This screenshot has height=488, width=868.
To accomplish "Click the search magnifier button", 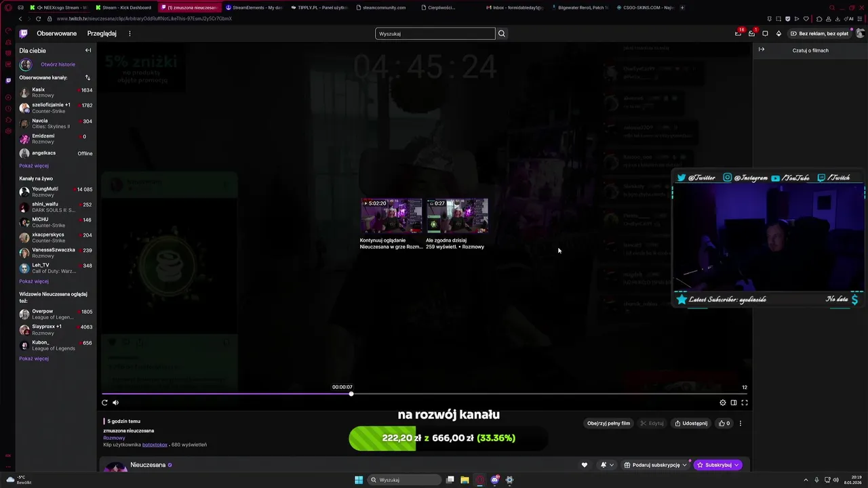I will tap(502, 33).
